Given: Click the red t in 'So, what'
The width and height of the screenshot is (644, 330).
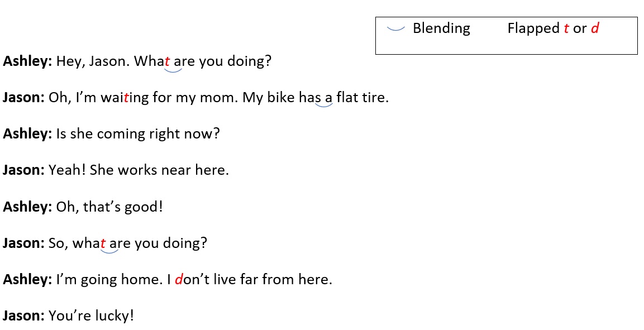Looking at the screenshot, I should click(103, 243).
